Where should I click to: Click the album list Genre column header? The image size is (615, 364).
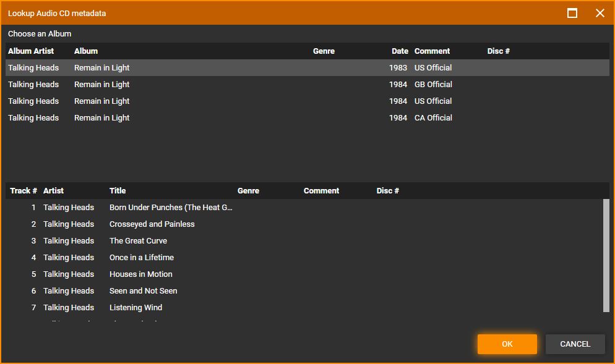(324, 51)
